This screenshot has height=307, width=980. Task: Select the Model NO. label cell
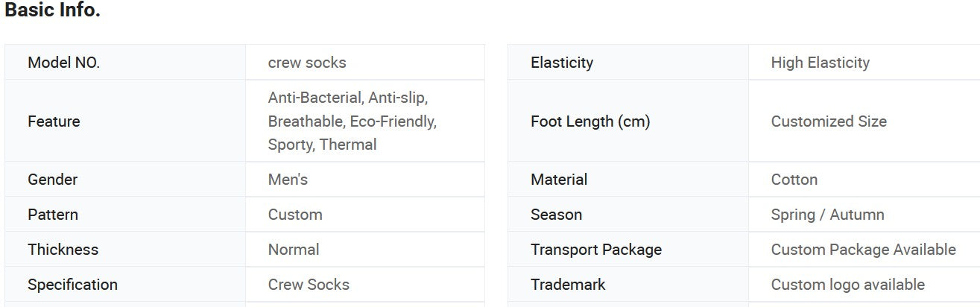click(x=63, y=63)
